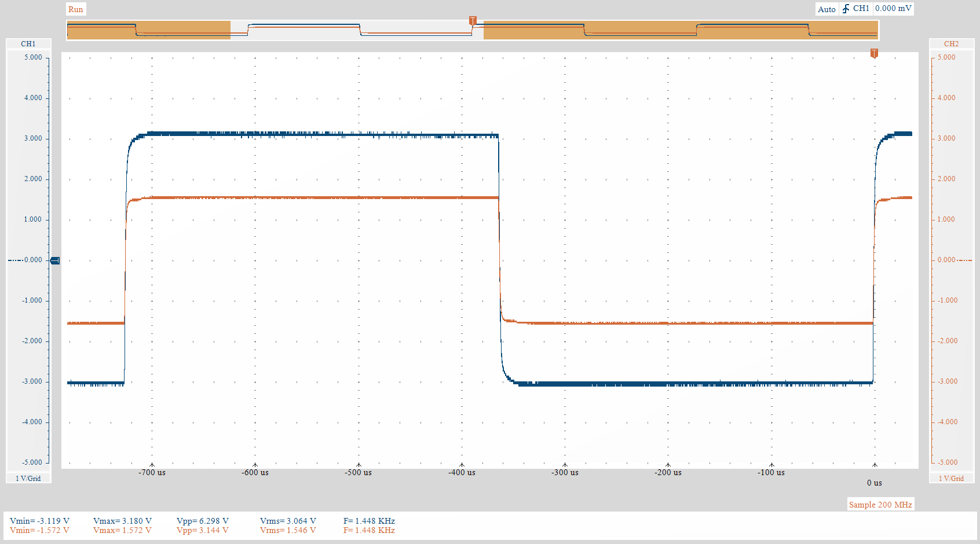Click the CH1 1 V/Grid scale setting
Screen dimensions: 980x544
coord(28,478)
